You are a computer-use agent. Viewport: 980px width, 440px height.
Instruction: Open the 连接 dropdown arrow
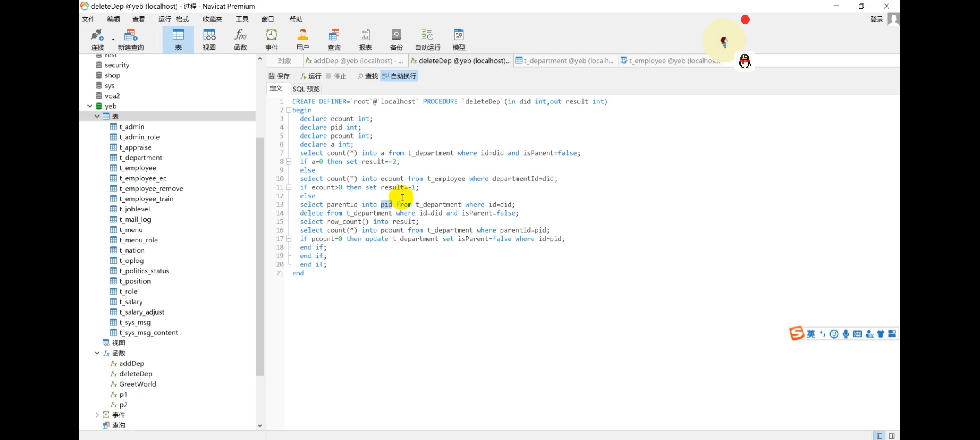tap(113, 40)
